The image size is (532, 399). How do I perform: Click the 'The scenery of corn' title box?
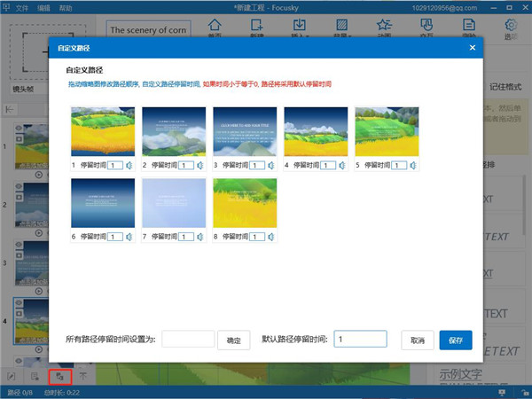pos(148,30)
